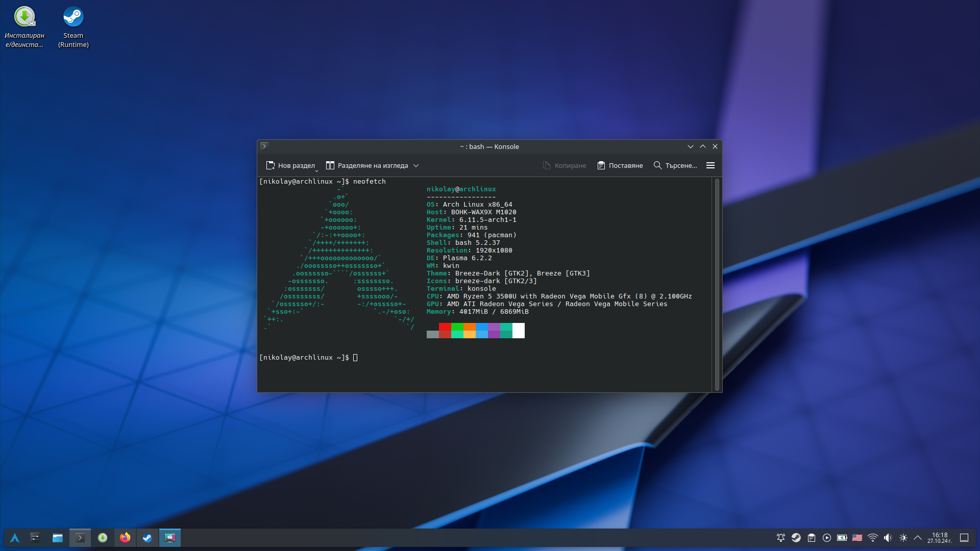Open notifications bell in system tray
The width and height of the screenshot is (980, 551).
pos(781,538)
